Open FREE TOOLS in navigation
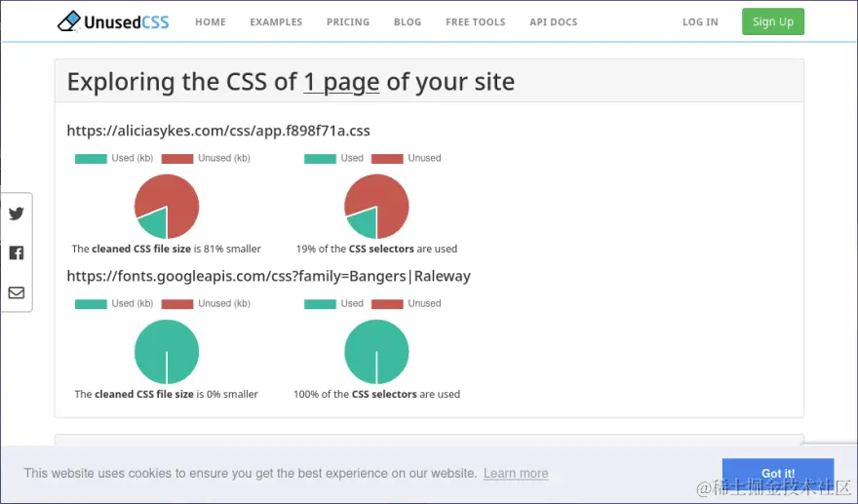Screen dimensions: 858x504 click(476, 21)
